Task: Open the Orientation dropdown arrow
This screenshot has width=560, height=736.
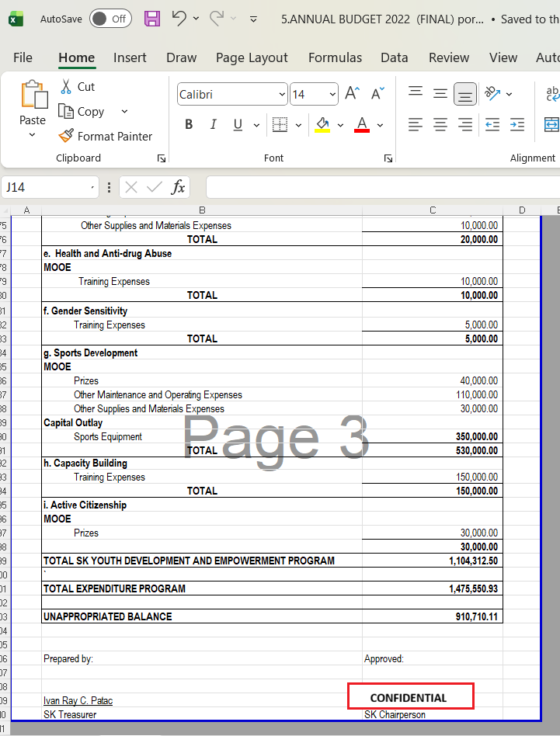Action: [x=510, y=95]
